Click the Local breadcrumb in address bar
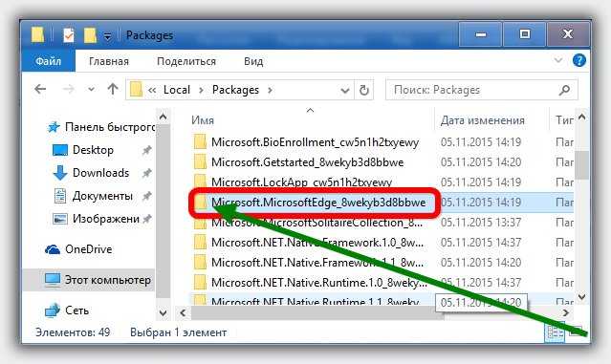This screenshot has height=364, width=611. pos(177,90)
